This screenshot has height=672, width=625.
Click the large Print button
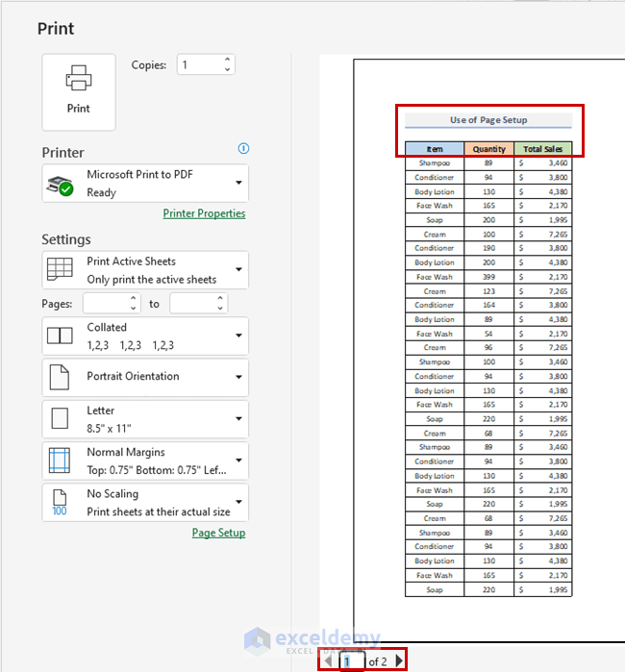[79, 92]
